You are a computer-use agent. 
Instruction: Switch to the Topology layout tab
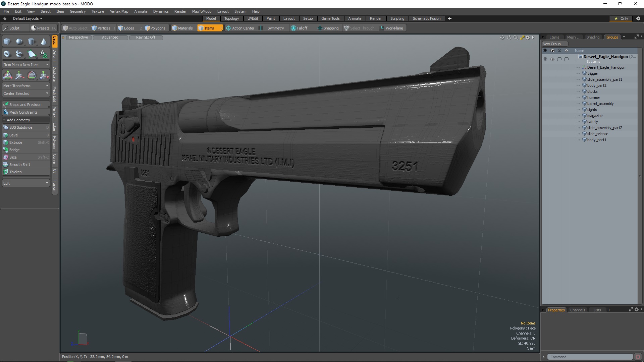(231, 18)
